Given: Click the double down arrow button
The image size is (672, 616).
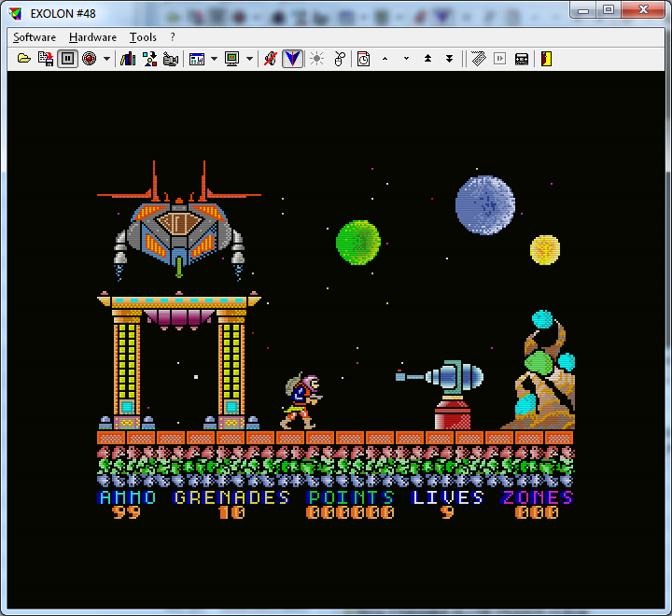Looking at the screenshot, I should (449, 59).
